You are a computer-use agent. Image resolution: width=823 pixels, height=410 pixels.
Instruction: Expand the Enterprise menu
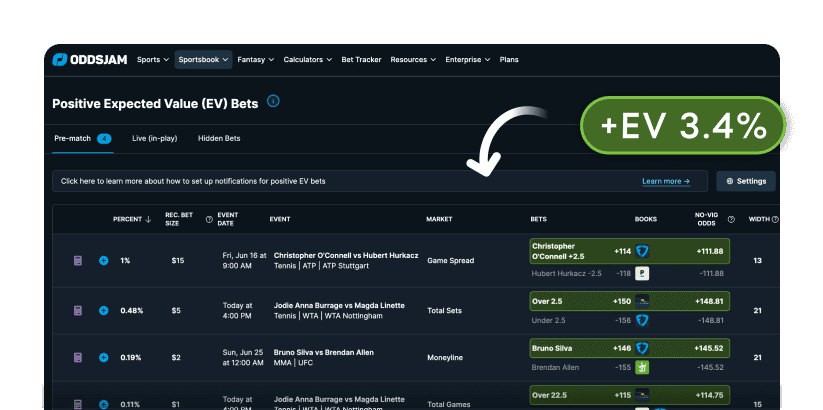pos(468,60)
